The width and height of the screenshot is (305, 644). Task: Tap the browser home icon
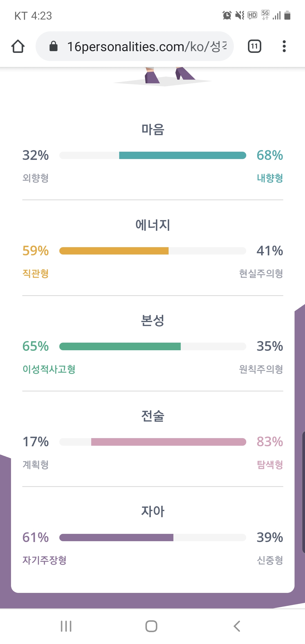click(18, 46)
